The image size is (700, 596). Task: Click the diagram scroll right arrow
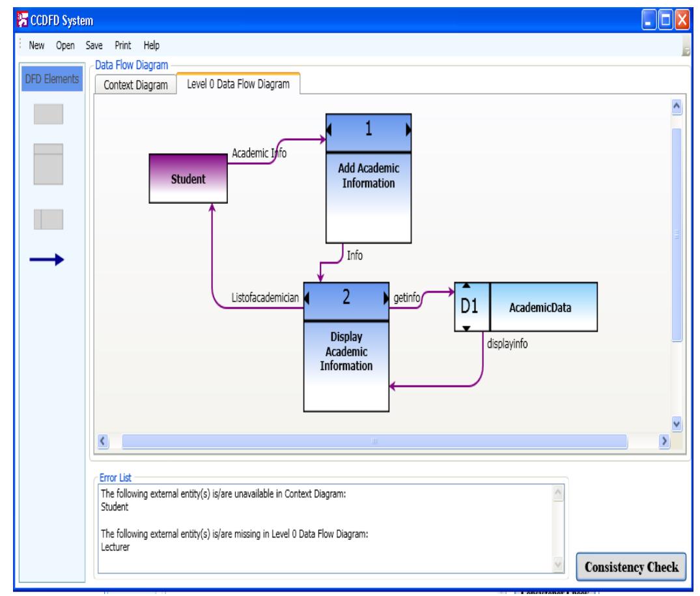click(x=664, y=441)
